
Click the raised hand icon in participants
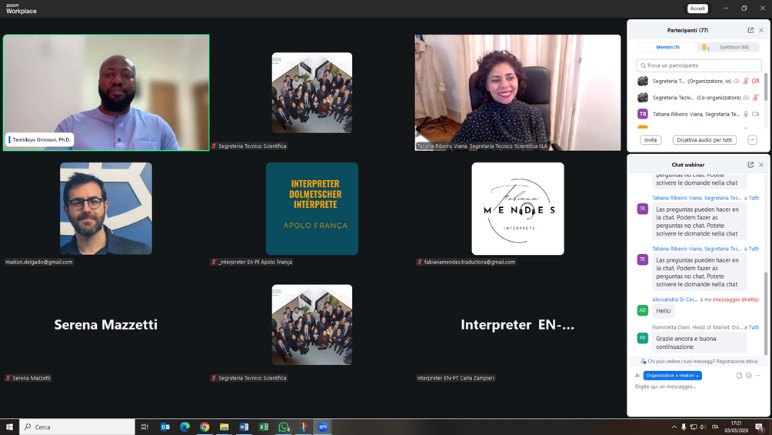[705, 47]
